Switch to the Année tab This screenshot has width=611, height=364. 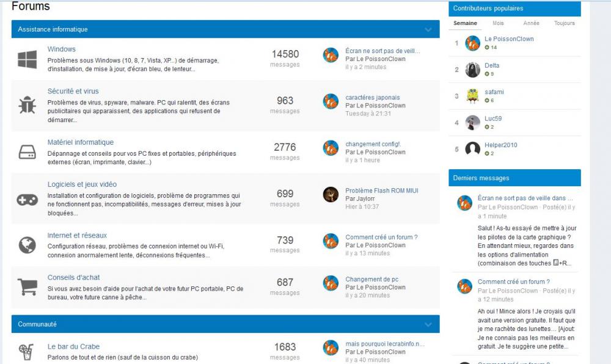pos(531,23)
